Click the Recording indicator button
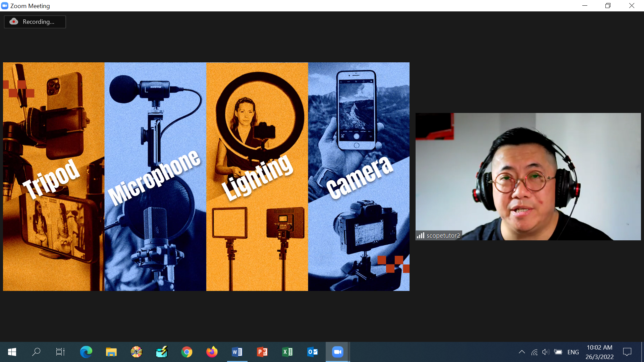644x362 pixels. pos(35,22)
